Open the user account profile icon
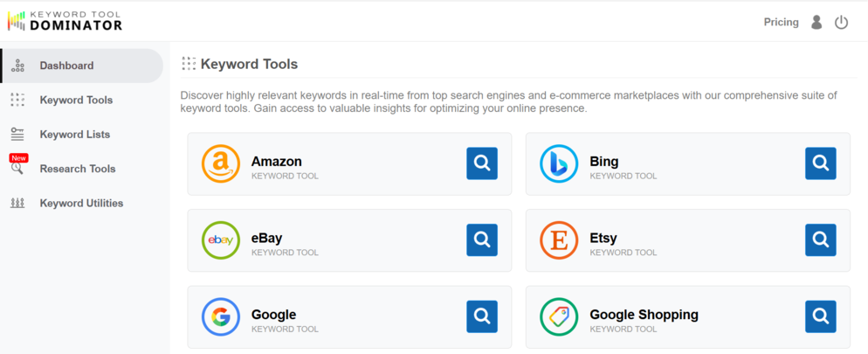The image size is (868, 354). pos(816,22)
